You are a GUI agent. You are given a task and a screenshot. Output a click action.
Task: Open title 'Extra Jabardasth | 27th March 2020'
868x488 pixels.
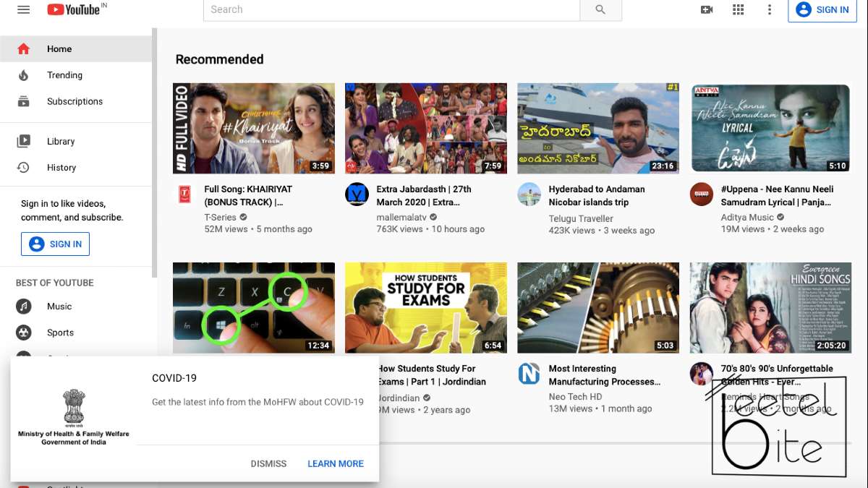[424, 196]
